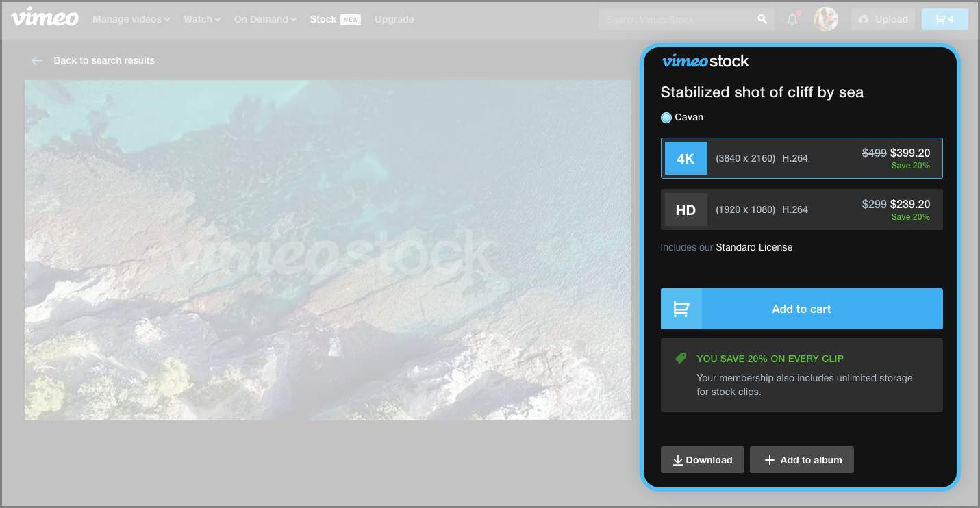
Task: Click the NEW badge next to Stock
Action: point(351,20)
